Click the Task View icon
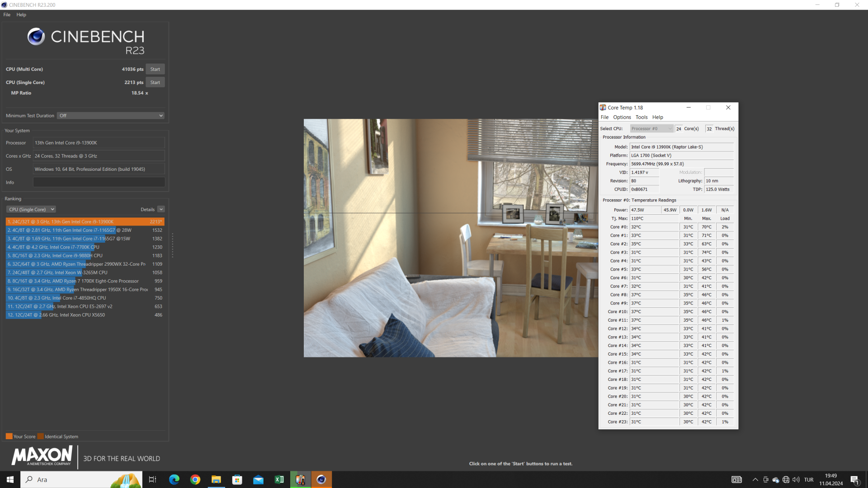The image size is (868, 488). click(x=152, y=479)
